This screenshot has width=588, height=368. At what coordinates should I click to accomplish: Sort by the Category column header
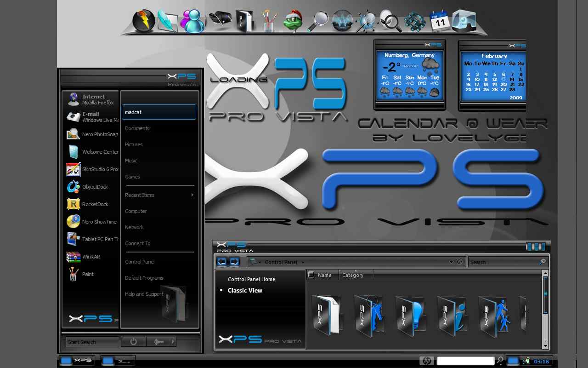[x=356, y=275]
